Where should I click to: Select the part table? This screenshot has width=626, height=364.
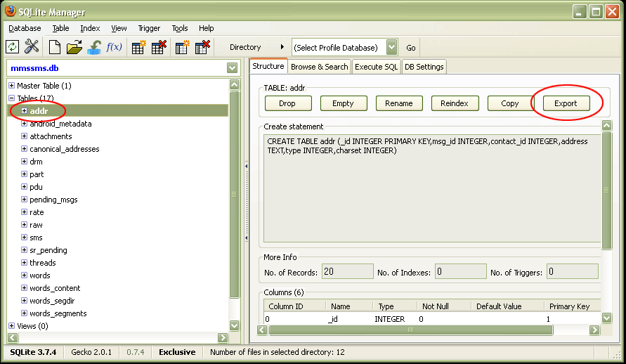click(37, 174)
